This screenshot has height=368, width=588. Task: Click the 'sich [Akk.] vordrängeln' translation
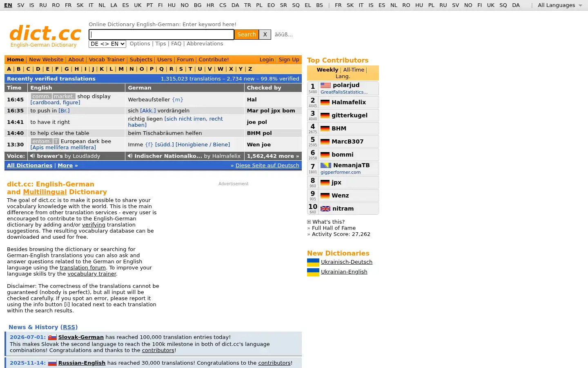pyautogui.click(x=158, y=111)
